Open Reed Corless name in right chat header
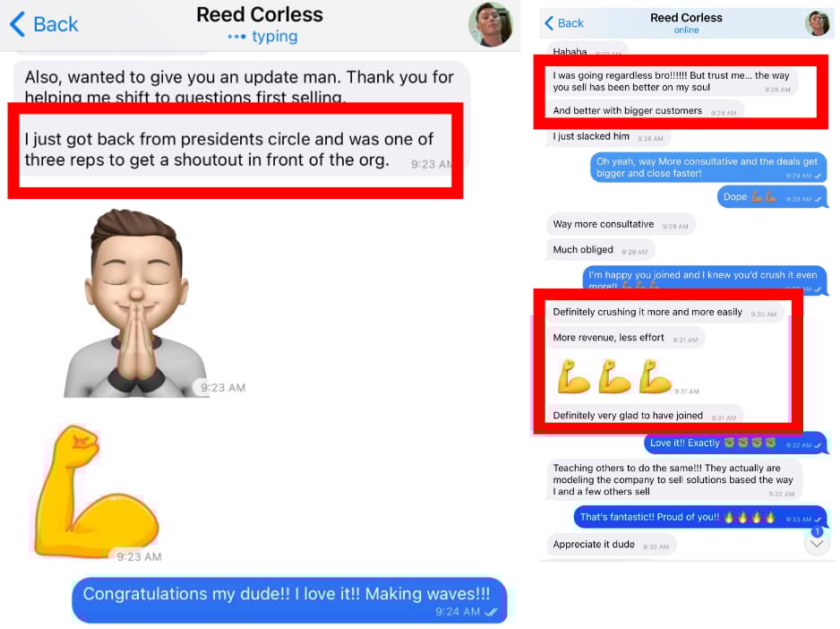840x629 pixels. pos(686,18)
